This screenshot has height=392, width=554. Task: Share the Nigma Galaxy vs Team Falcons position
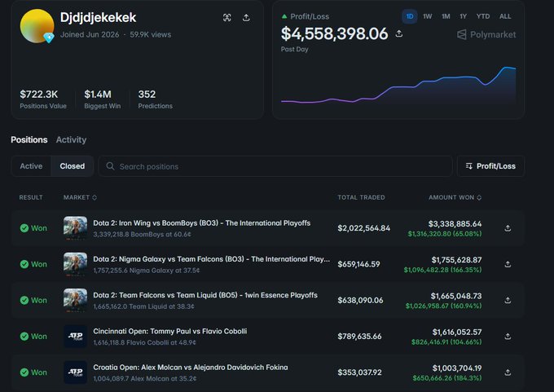[x=508, y=264]
